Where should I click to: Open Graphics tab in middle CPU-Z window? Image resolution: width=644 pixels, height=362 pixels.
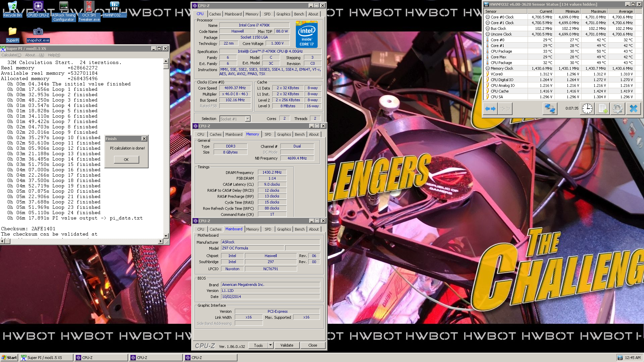pyautogui.click(x=284, y=134)
